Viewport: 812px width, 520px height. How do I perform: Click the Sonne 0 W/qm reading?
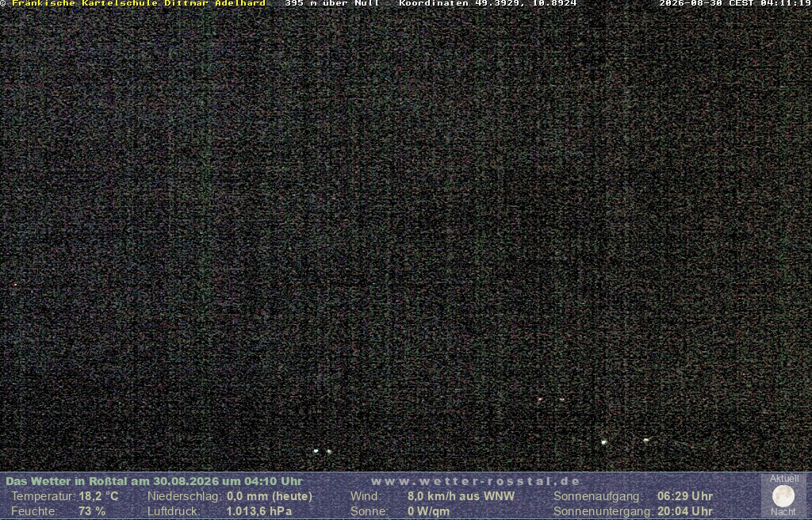400,511
